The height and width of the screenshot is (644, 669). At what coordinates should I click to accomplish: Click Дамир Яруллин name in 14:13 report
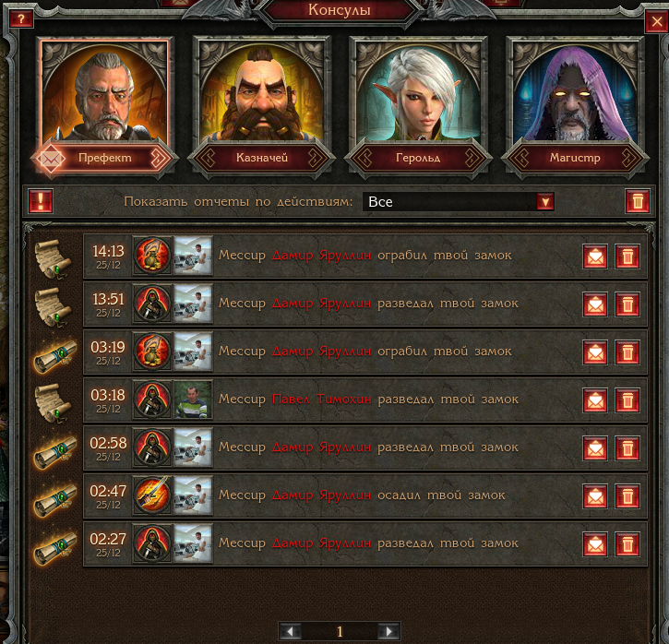click(321, 255)
